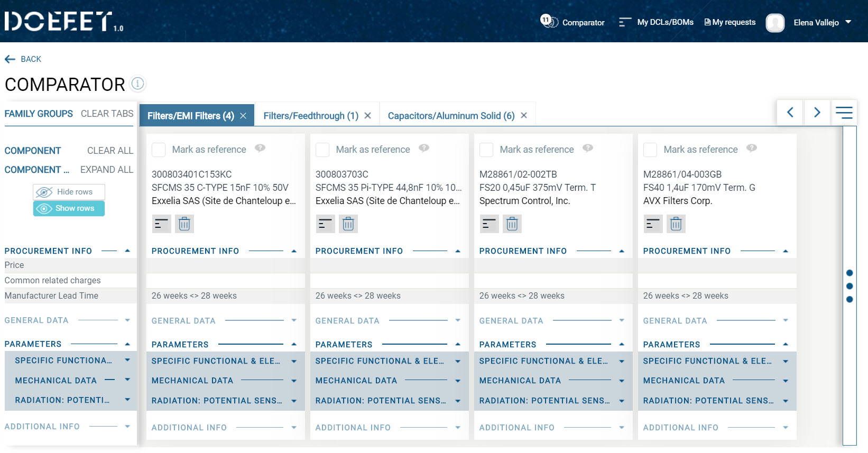Open the tab list menu icon
The width and height of the screenshot is (868, 453).
844,112
